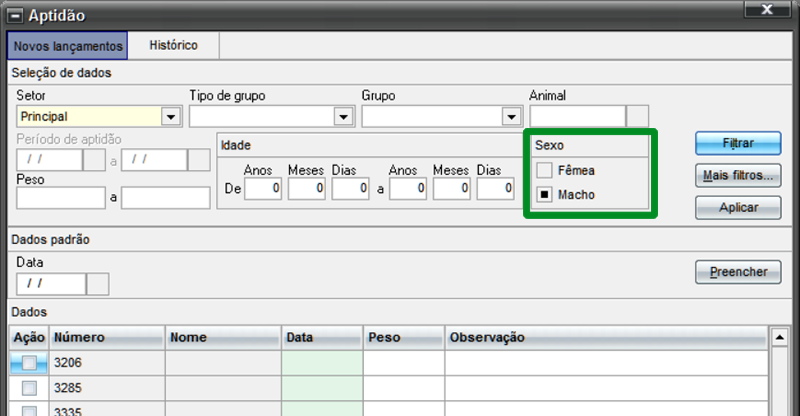This screenshot has height=416, width=800.
Task: Click the Nome column header
Action: (x=223, y=337)
